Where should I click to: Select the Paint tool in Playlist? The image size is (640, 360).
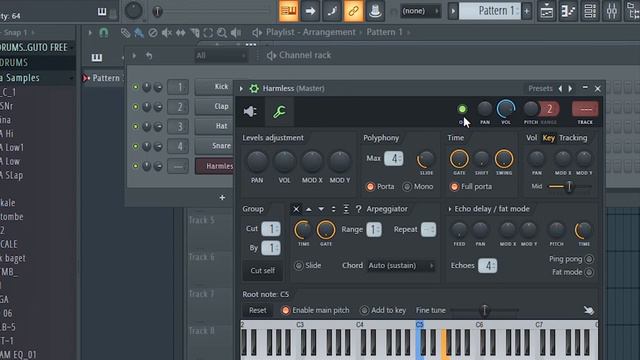coord(139,33)
